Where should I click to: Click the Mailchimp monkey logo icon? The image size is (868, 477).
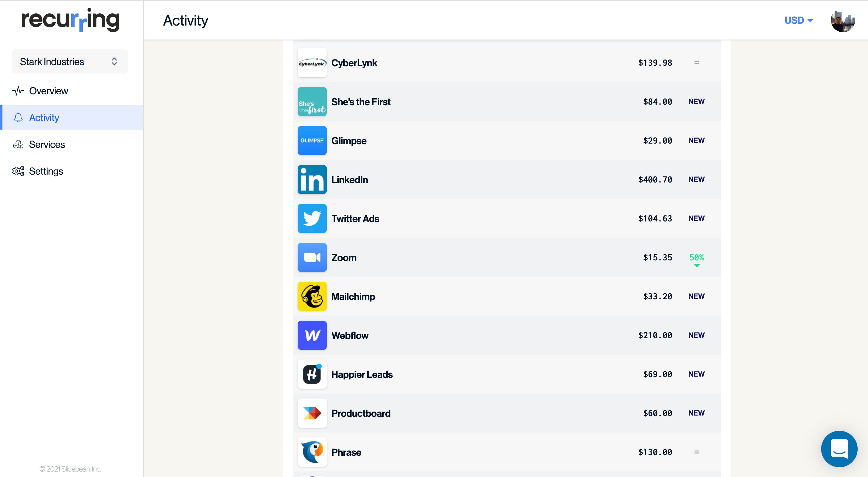coord(312,296)
